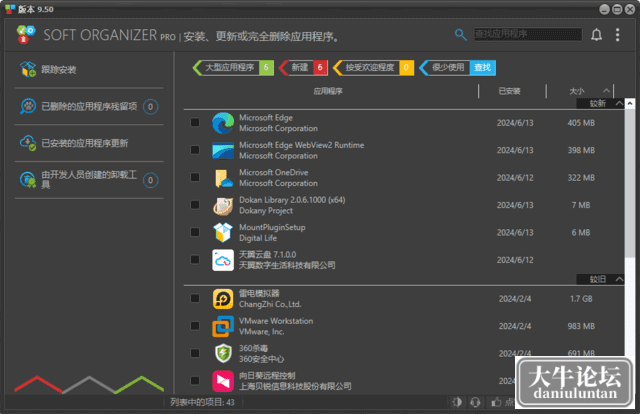Screen dimensions: 640x414
Task: Check the MountPluginSetup checkbox
Action: click(195, 232)
